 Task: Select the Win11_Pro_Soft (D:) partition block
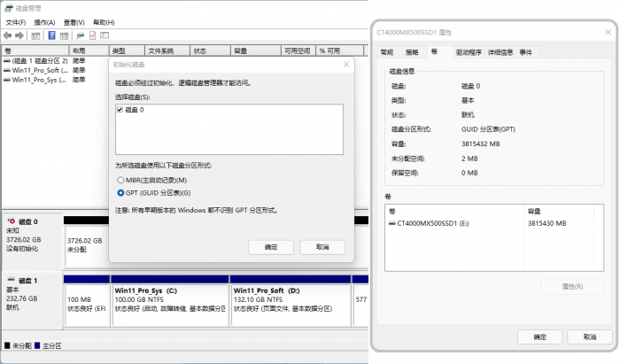pyautogui.click(x=290, y=305)
